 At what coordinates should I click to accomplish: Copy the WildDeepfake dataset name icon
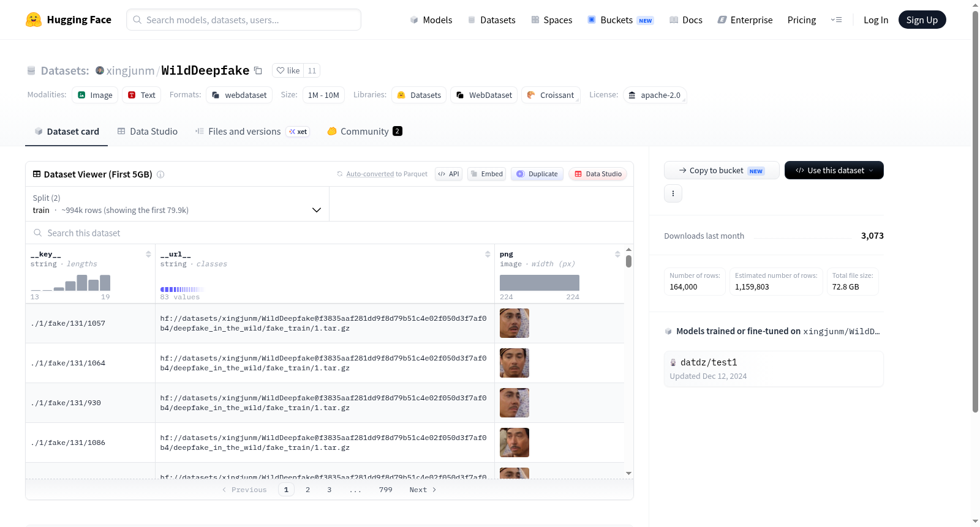pos(258,70)
